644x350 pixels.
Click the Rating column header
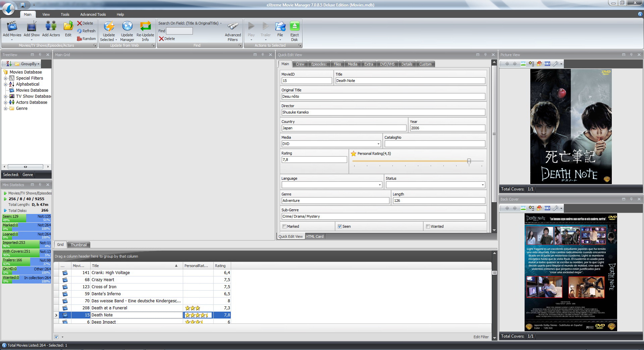tap(222, 266)
